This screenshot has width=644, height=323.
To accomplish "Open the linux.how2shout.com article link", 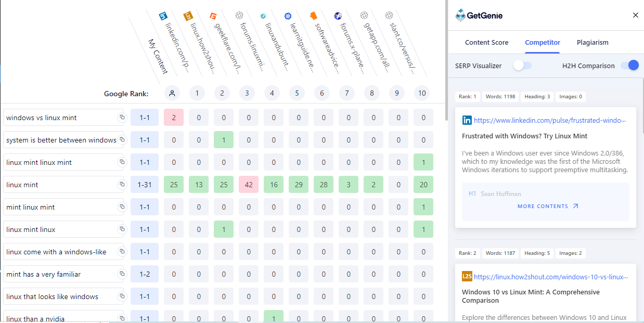I will 550,277.
